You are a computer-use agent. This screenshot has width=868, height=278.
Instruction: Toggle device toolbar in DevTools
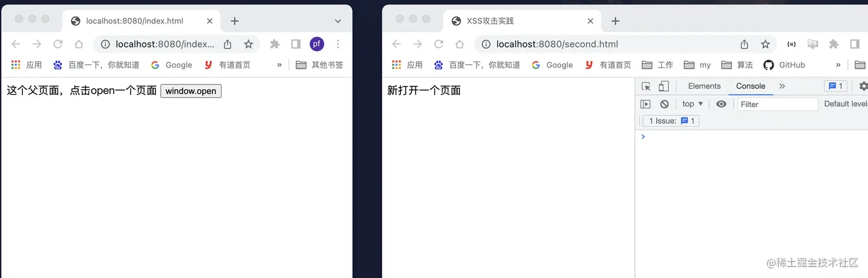click(664, 87)
